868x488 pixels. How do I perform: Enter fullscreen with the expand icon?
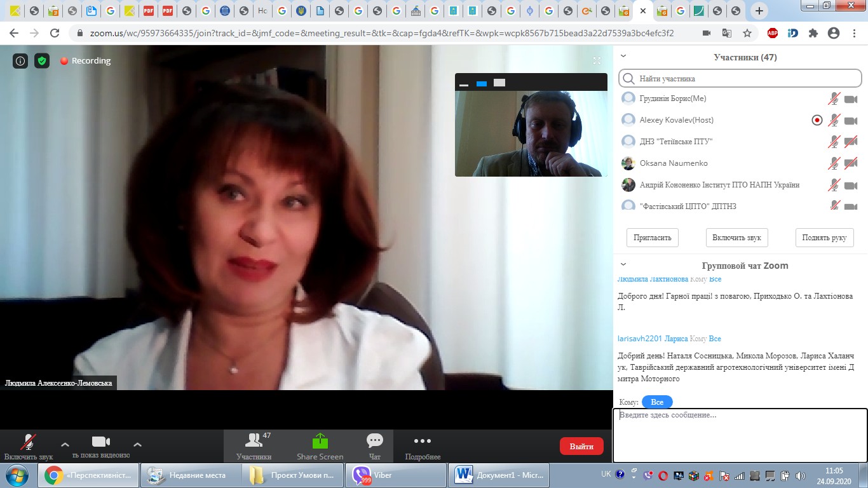(597, 61)
